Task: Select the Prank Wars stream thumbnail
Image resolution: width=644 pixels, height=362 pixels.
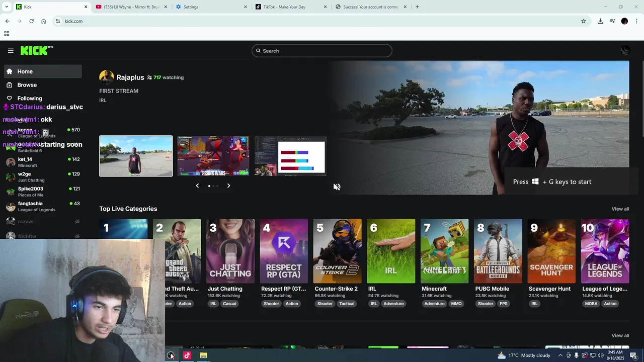Action: point(213,156)
